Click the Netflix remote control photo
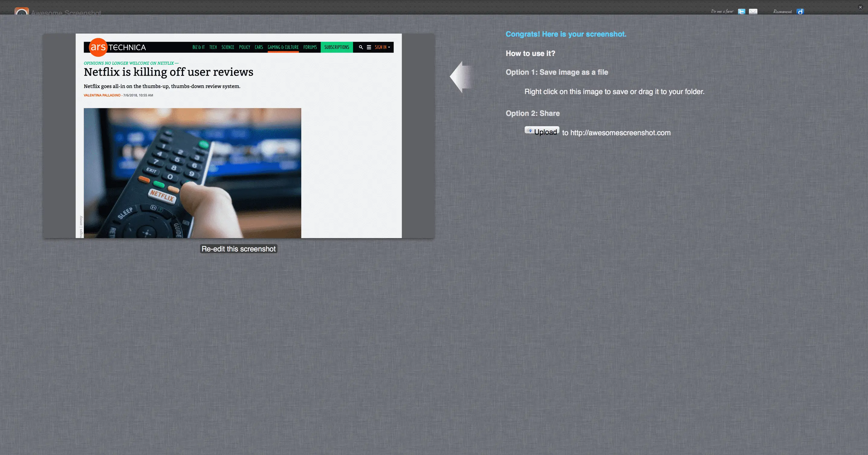 (192, 173)
